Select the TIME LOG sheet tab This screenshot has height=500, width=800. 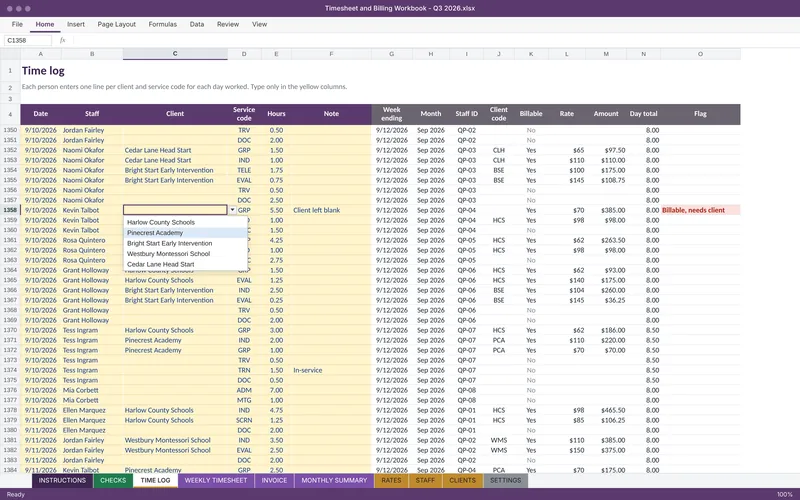pyautogui.click(x=155, y=481)
